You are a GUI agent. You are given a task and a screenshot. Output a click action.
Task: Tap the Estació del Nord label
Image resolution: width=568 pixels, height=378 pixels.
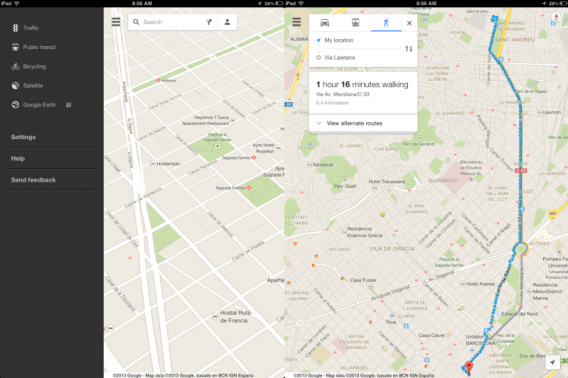coord(519,314)
